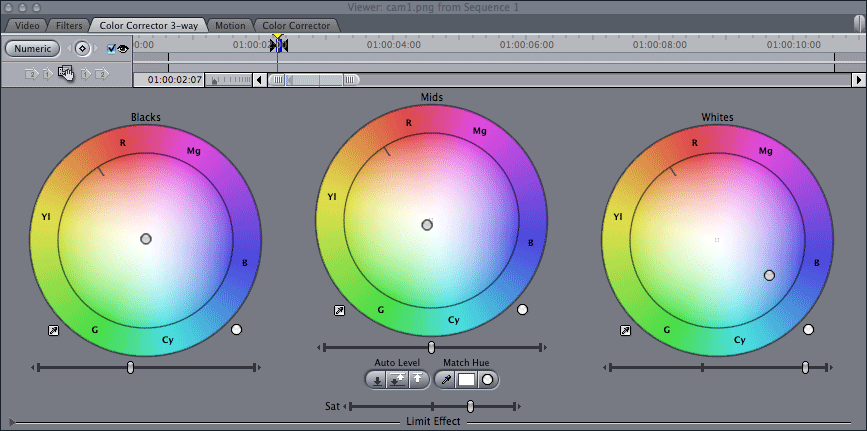The width and height of the screenshot is (867, 431).
Task: Copy filter from second clip back
Action: (32, 74)
